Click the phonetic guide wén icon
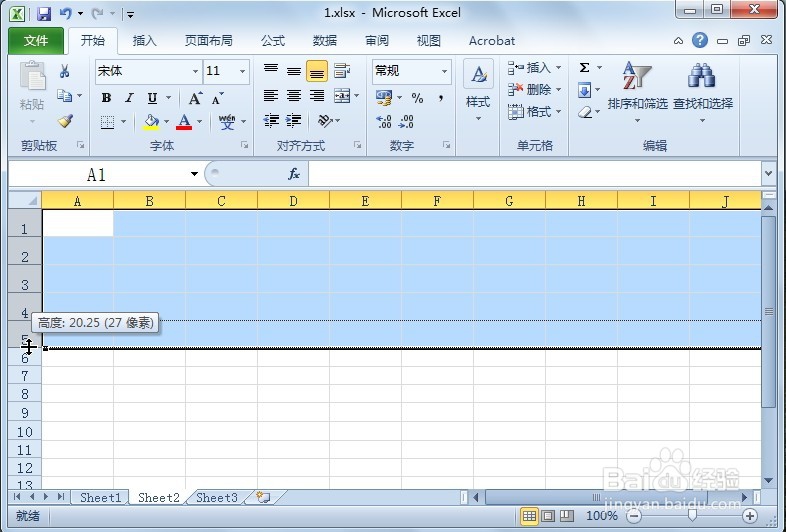The image size is (786, 532). coord(227,121)
